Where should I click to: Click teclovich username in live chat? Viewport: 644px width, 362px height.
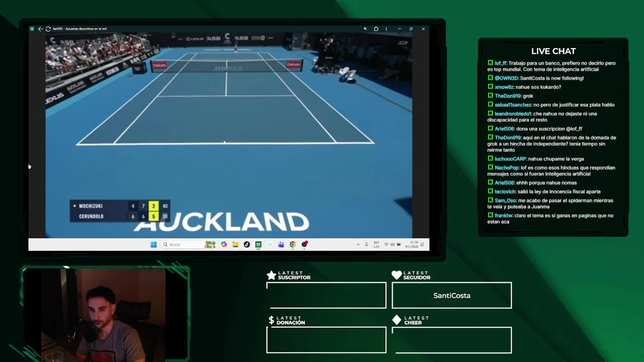click(505, 192)
